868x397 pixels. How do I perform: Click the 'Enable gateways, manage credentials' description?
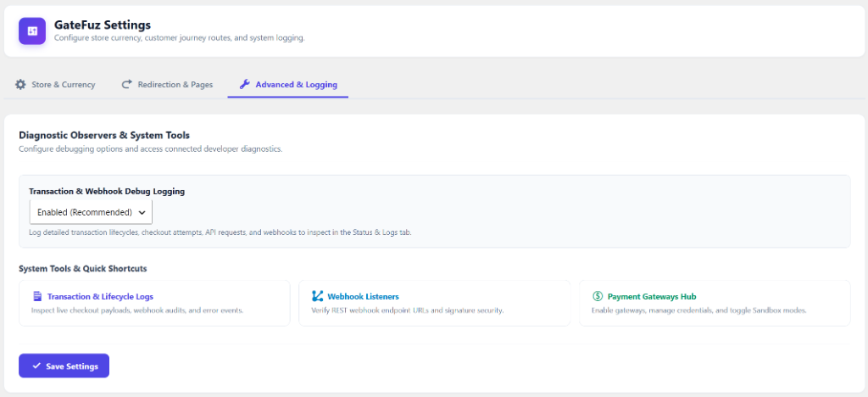click(699, 310)
